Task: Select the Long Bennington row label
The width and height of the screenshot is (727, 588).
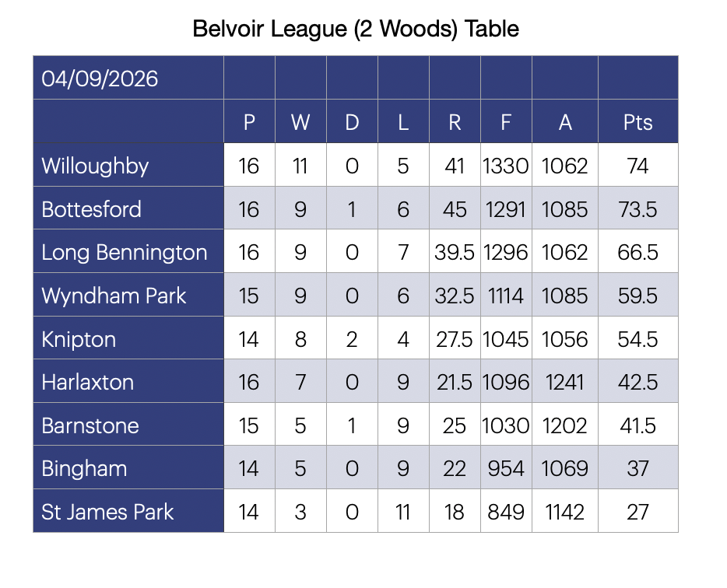Action: (128, 251)
